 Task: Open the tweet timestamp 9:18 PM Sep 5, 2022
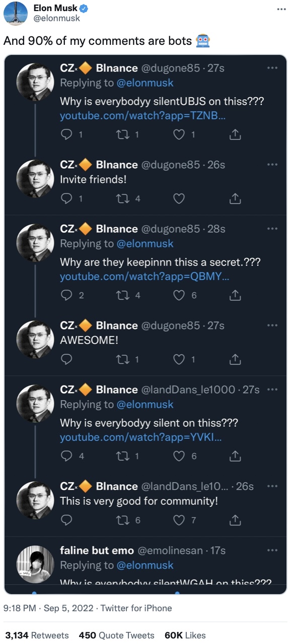(48, 608)
